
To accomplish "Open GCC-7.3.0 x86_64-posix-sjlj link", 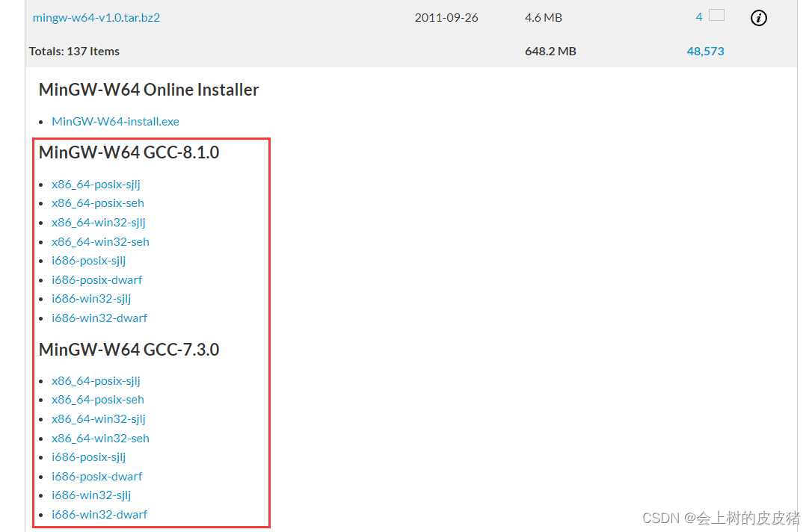I will pos(96,381).
